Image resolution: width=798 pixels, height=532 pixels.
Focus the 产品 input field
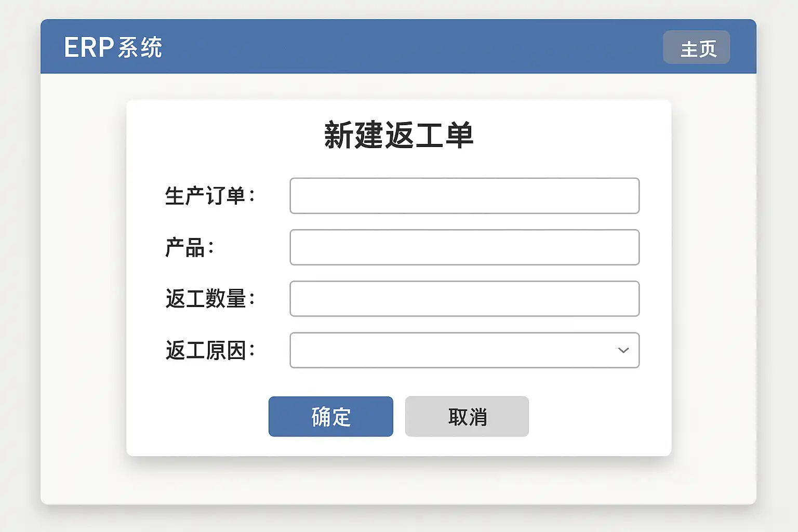point(464,247)
